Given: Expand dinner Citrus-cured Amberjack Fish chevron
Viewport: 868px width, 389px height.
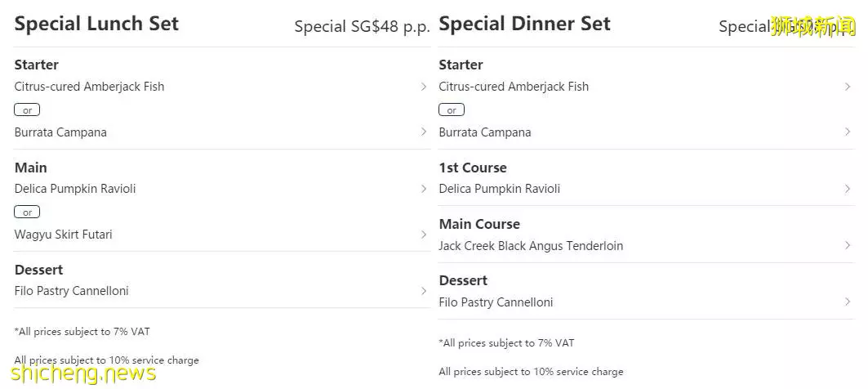Looking at the screenshot, I should [x=848, y=87].
